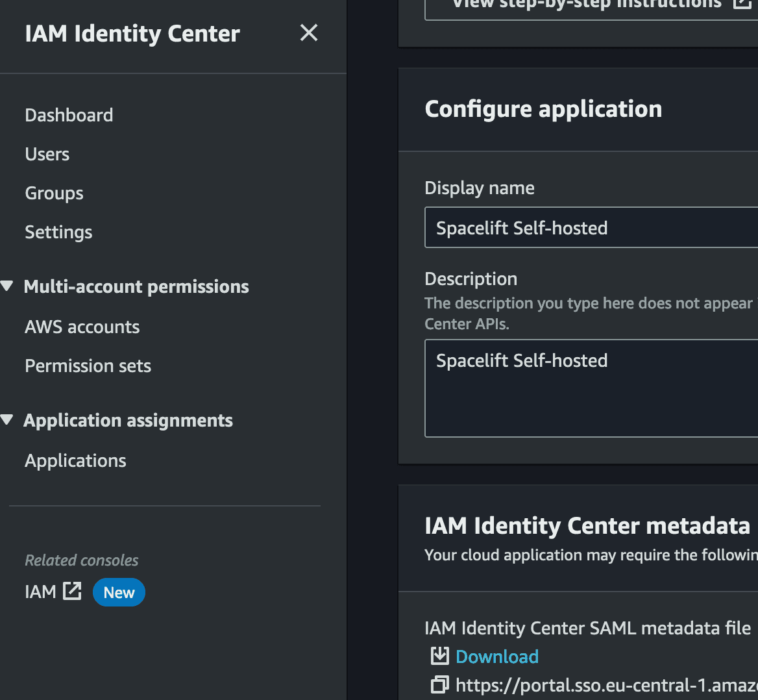Screen dimensions: 758x700
Task: Click the IAM Identity Center sidebar title
Action: (132, 34)
